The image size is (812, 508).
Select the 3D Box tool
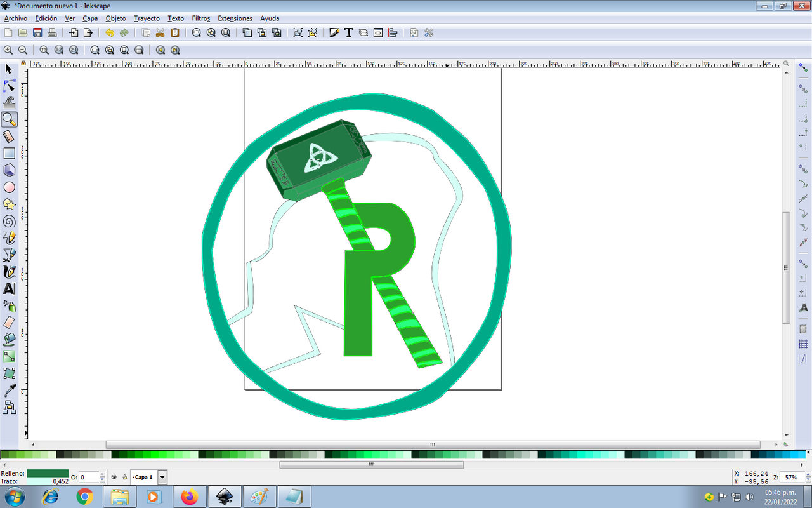pyautogui.click(x=9, y=170)
